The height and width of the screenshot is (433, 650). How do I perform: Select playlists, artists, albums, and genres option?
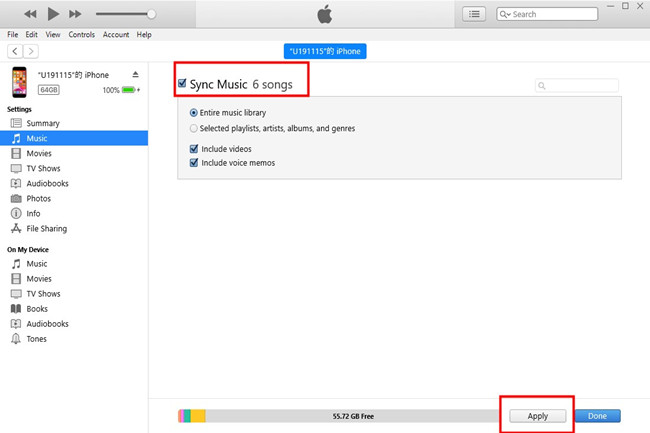194,128
